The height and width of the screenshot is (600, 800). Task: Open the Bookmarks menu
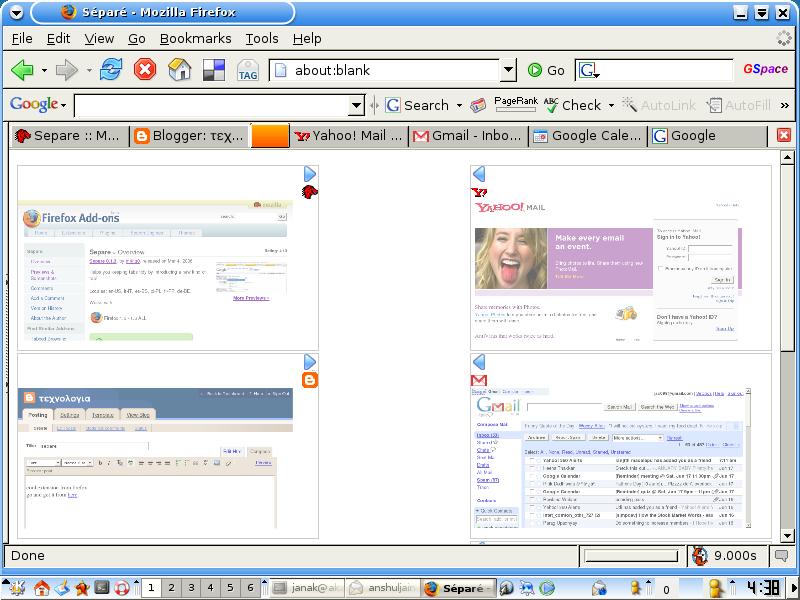(195, 39)
